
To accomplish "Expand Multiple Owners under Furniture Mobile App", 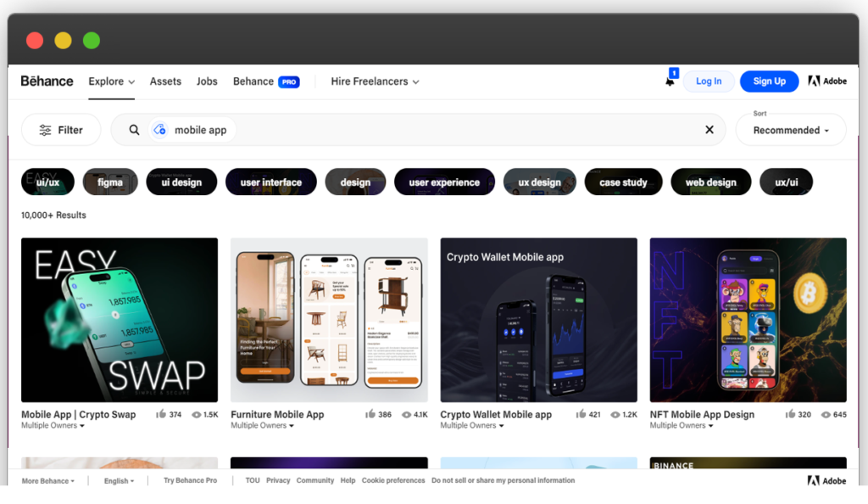I will click(x=263, y=425).
